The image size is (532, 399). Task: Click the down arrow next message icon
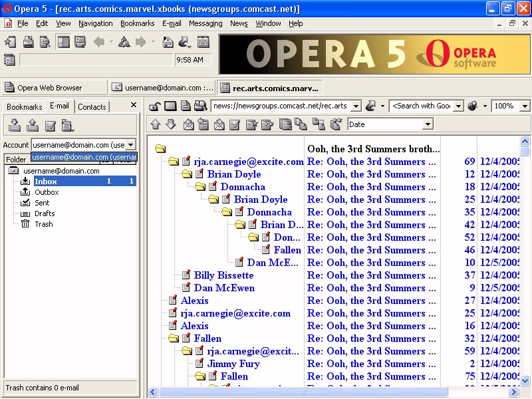coord(171,124)
